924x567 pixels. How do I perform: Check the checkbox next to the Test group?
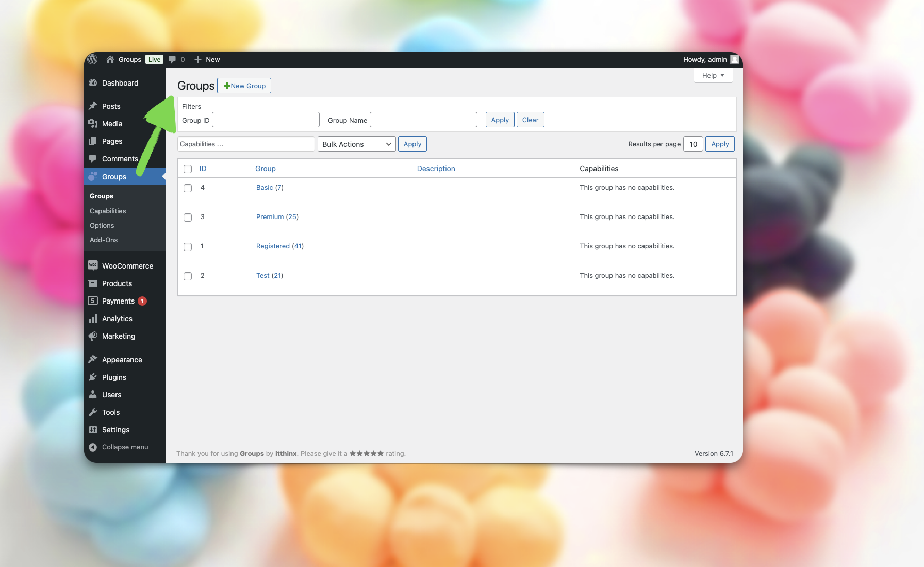(x=188, y=276)
